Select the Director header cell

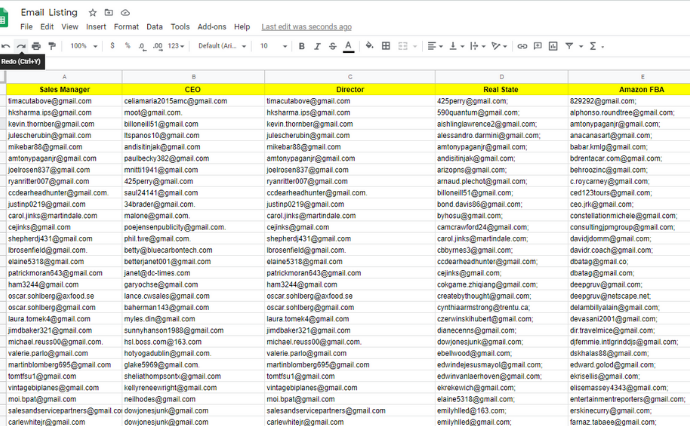tap(350, 89)
